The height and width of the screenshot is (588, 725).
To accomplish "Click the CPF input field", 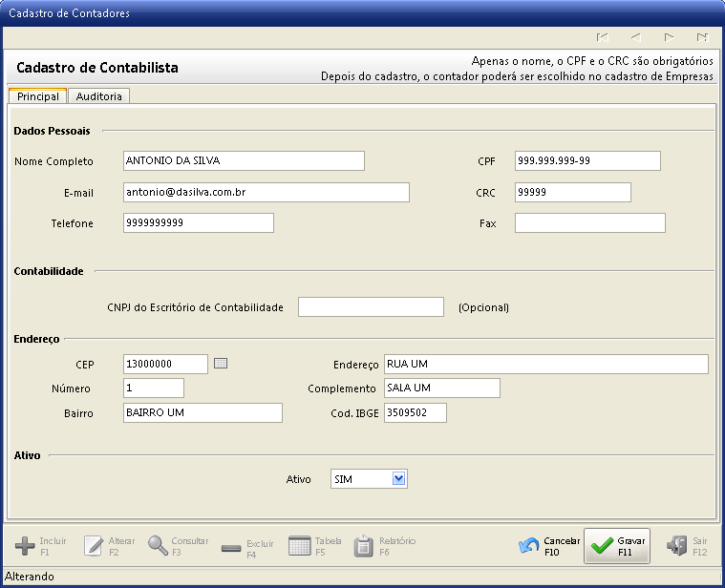I will (587, 160).
